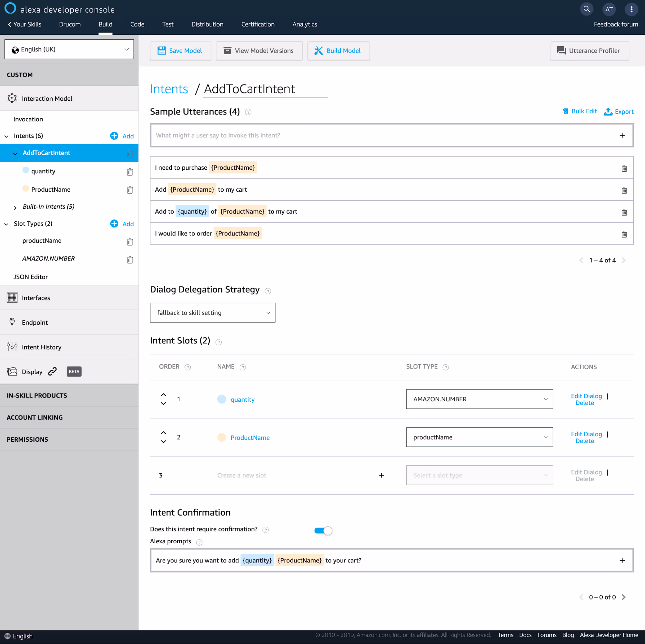Click the blue quantity slot color dot in table
This screenshot has width=645, height=644.
[222, 399]
